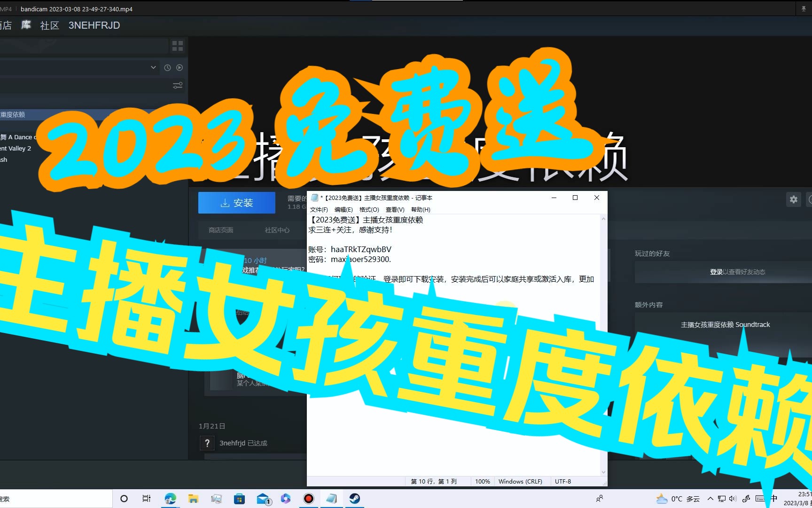Expand the library sort dropdown chevron

pos(153,67)
